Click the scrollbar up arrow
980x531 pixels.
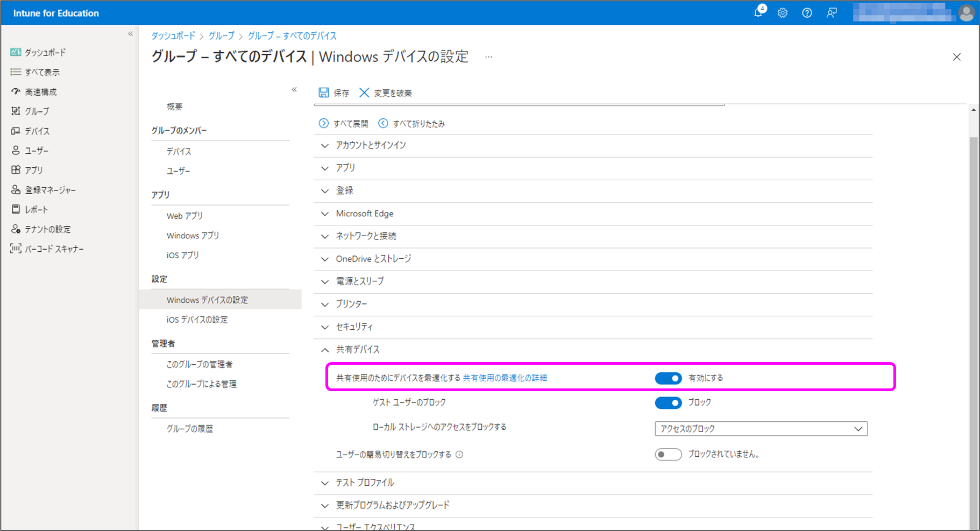coord(974,110)
